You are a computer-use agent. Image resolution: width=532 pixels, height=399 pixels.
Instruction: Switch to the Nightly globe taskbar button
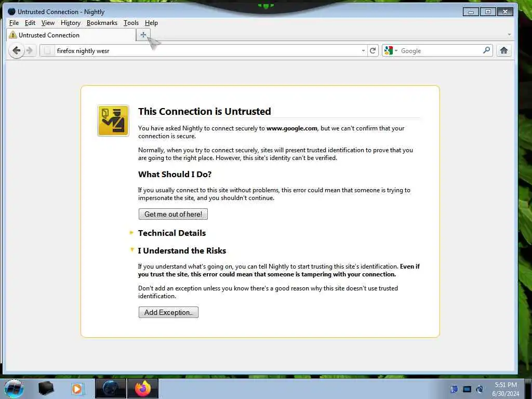pos(111,389)
